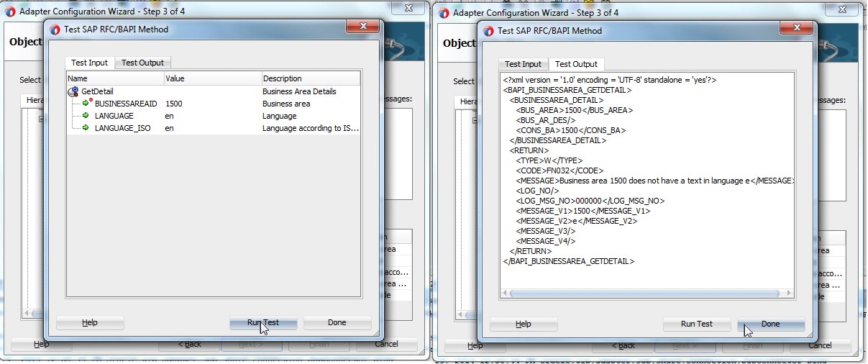Click the CONS_BA 1500 XML line
The image size is (868, 364).
pyautogui.click(x=571, y=130)
